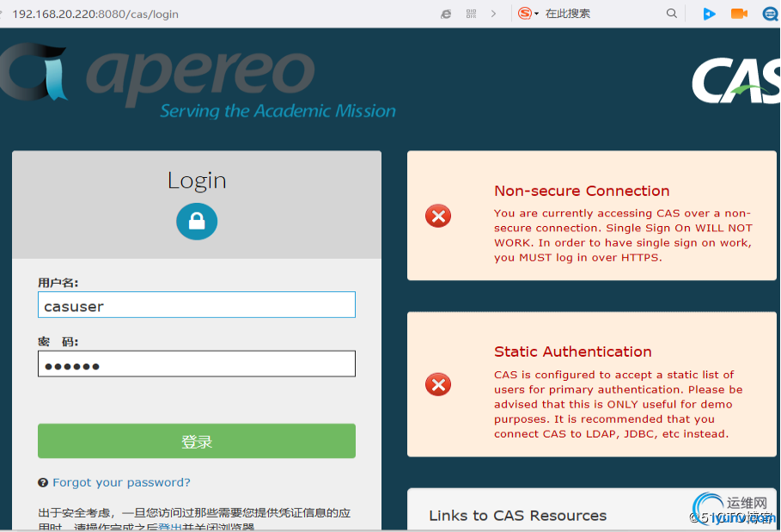Image resolution: width=781 pixels, height=532 pixels.
Task: Click the blue chat bubble toolbar icon
Action: click(770, 14)
